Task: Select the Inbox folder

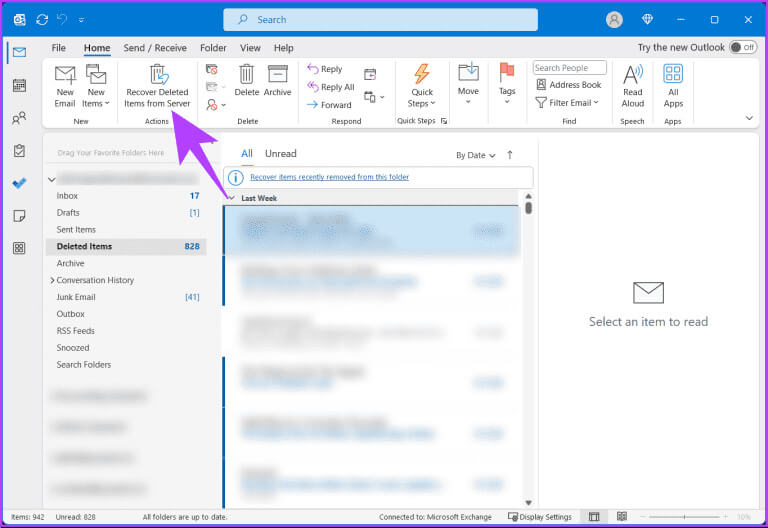Action: [126, 196]
